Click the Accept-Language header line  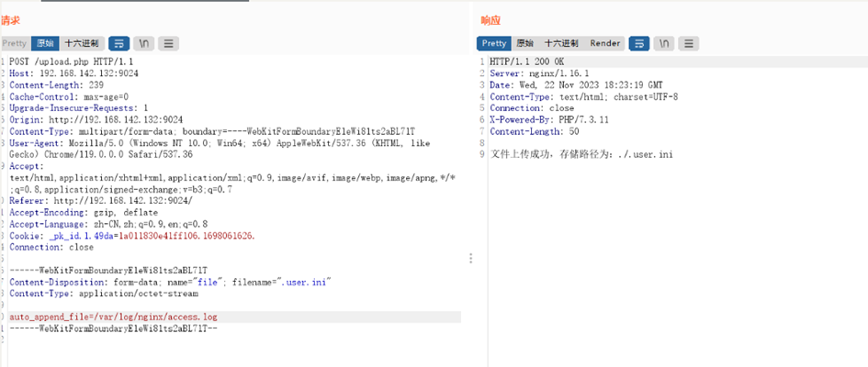click(x=108, y=224)
